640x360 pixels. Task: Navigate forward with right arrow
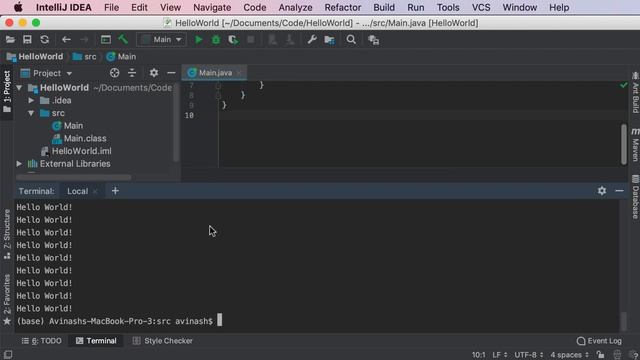click(x=84, y=40)
